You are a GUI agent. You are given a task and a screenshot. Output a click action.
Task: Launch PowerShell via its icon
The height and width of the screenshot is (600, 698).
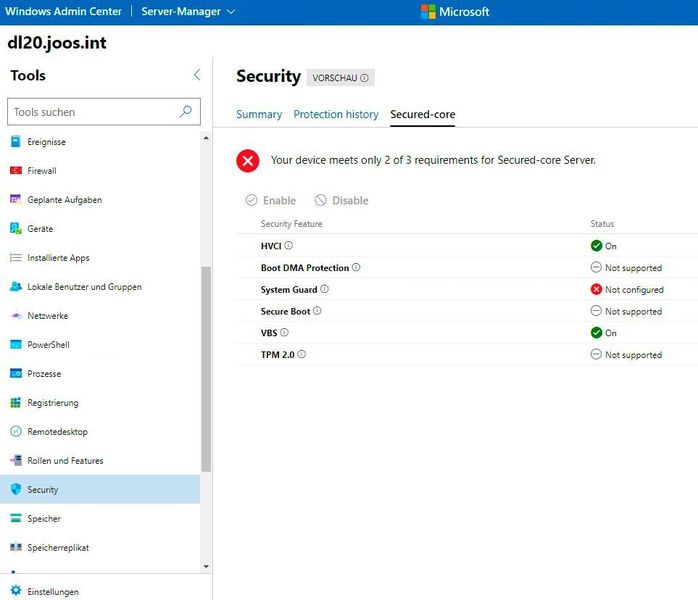(x=16, y=345)
